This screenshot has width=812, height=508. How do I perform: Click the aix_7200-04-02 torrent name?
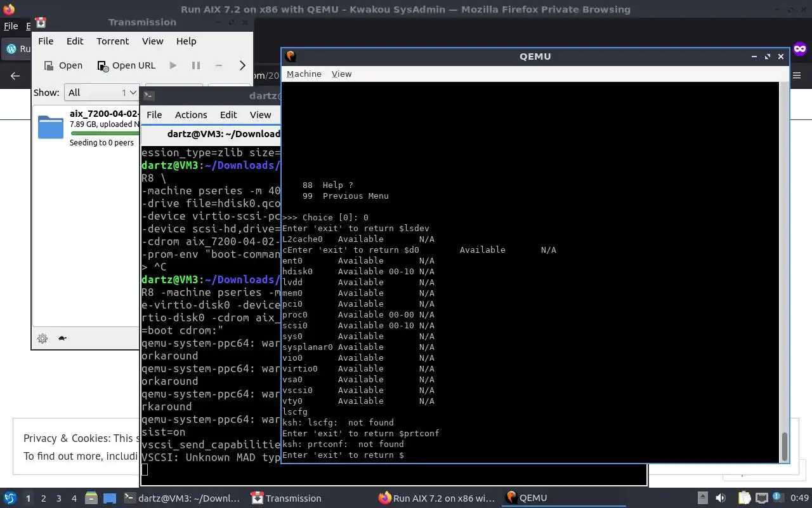click(x=104, y=114)
